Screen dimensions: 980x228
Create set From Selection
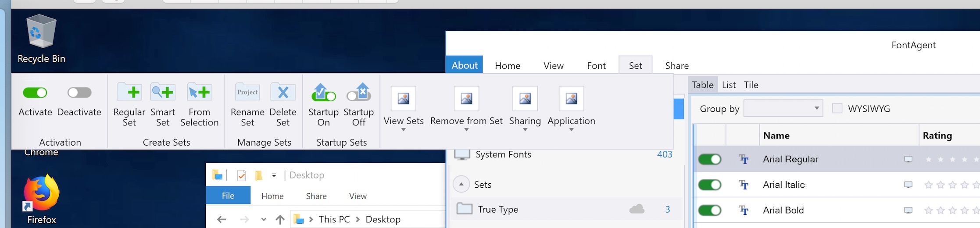[x=199, y=93]
